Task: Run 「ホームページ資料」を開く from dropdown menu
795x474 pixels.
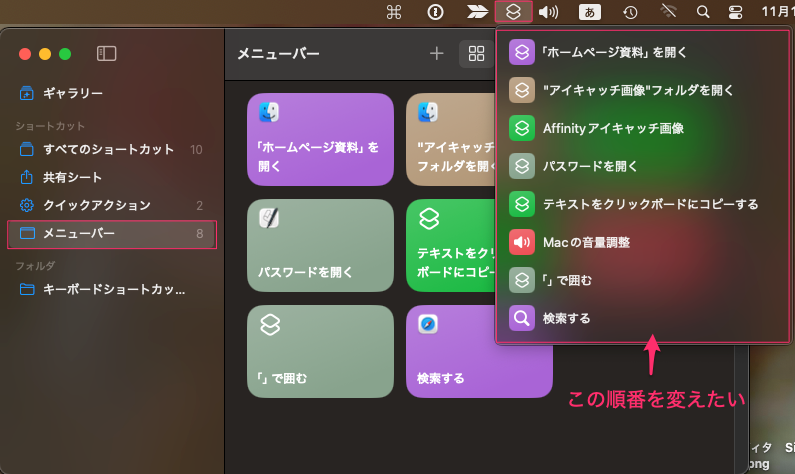Action: pos(614,52)
